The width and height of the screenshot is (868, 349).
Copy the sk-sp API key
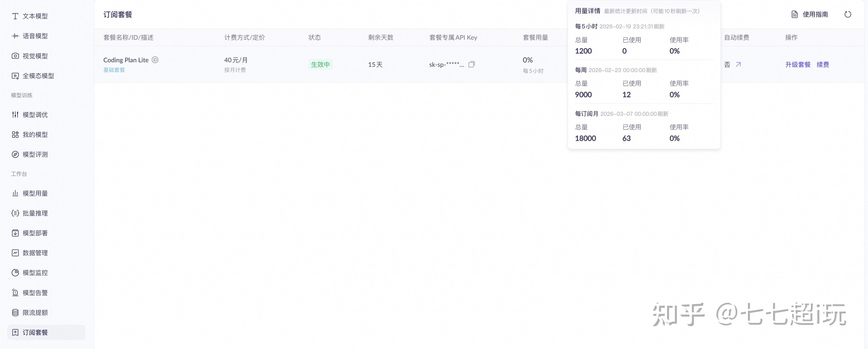(472, 64)
